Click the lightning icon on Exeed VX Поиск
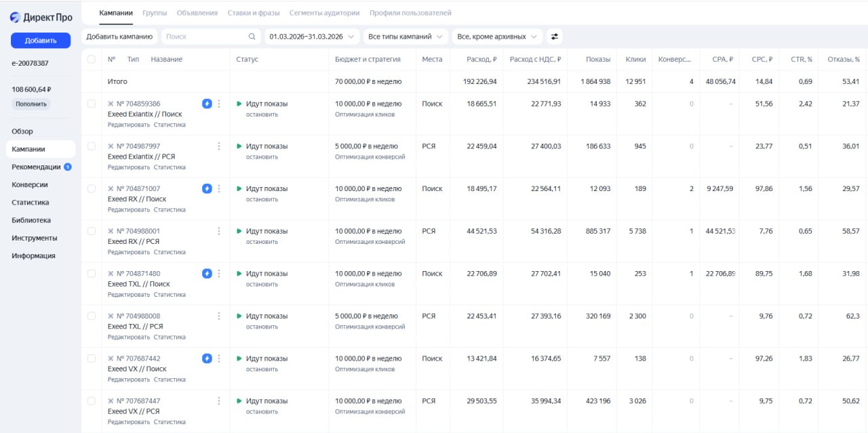The image size is (868, 433). [207, 358]
